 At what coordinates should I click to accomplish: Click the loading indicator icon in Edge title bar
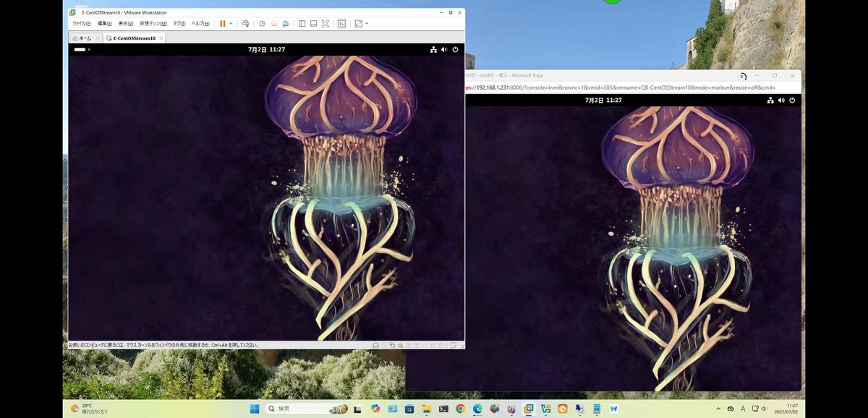coord(742,76)
